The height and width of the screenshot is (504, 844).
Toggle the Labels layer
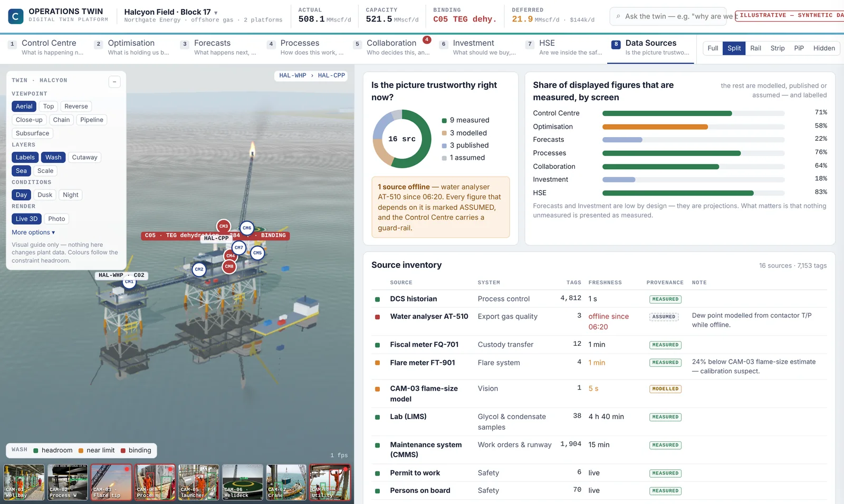click(x=25, y=157)
